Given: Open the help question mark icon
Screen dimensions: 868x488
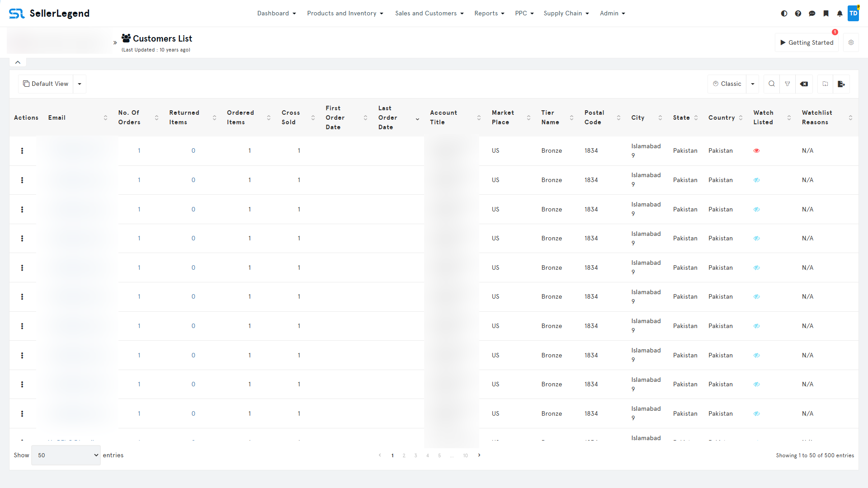Looking at the screenshot, I should (798, 14).
